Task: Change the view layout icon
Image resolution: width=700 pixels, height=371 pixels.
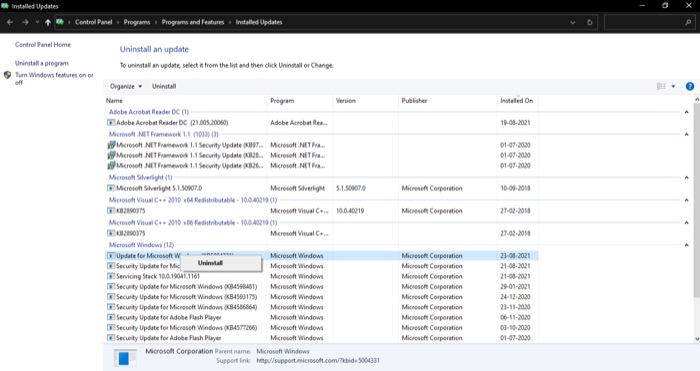Action: (x=661, y=86)
